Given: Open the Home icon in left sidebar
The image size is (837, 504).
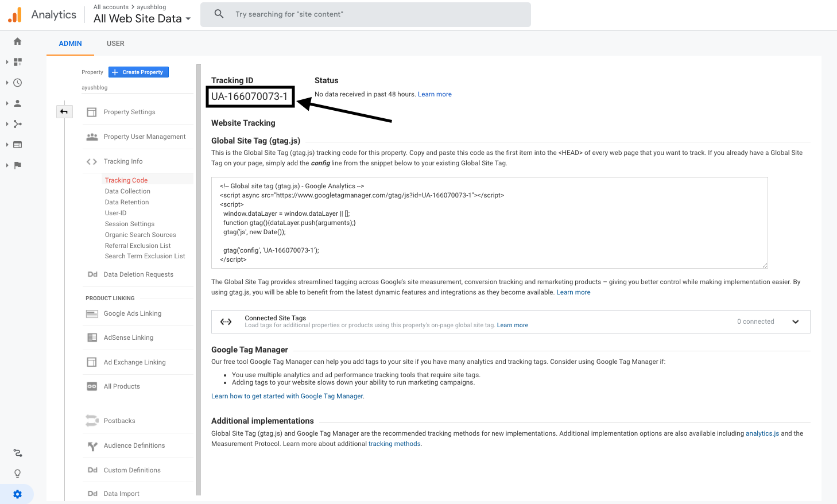Looking at the screenshot, I should pyautogui.click(x=18, y=41).
